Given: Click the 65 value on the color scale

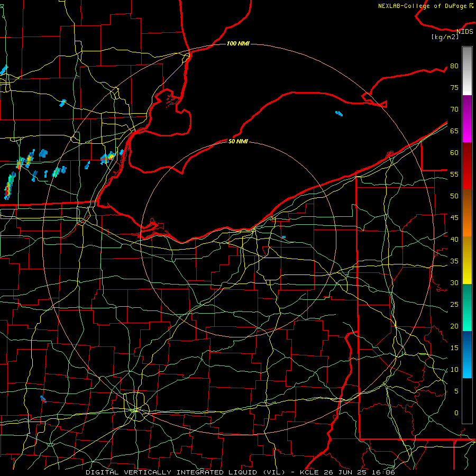Looking at the screenshot, I should (454, 131).
